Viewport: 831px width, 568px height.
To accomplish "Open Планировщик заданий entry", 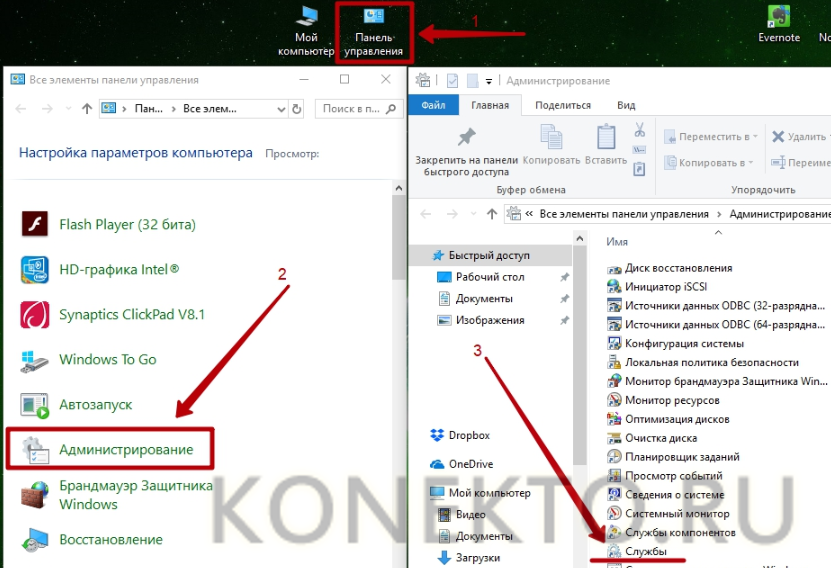I will coord(673,457).
